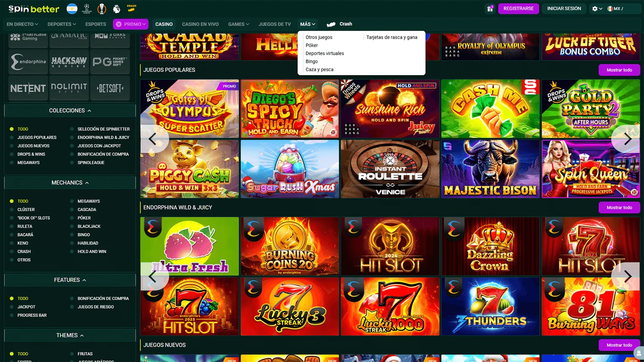Open the Premier League lion icon
The height and width of the screenshot is (362, 644).
click(117, 8)
